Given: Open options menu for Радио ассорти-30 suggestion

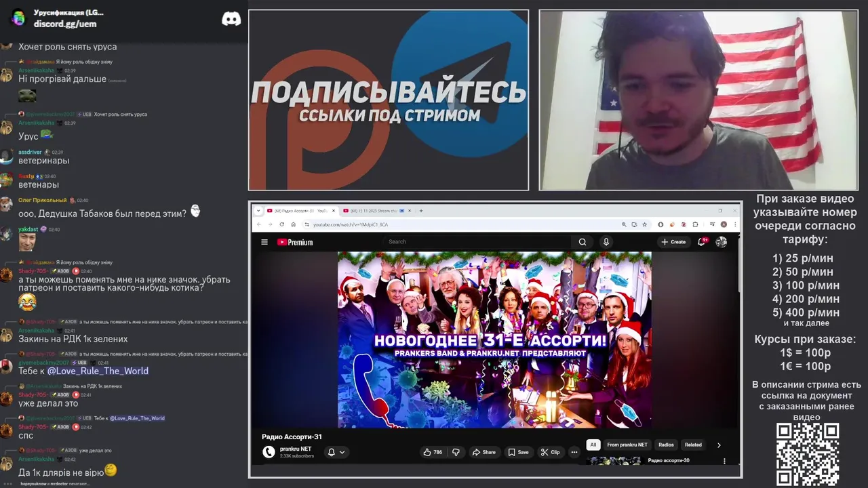Looking at the screenshot, I should 724,461.
